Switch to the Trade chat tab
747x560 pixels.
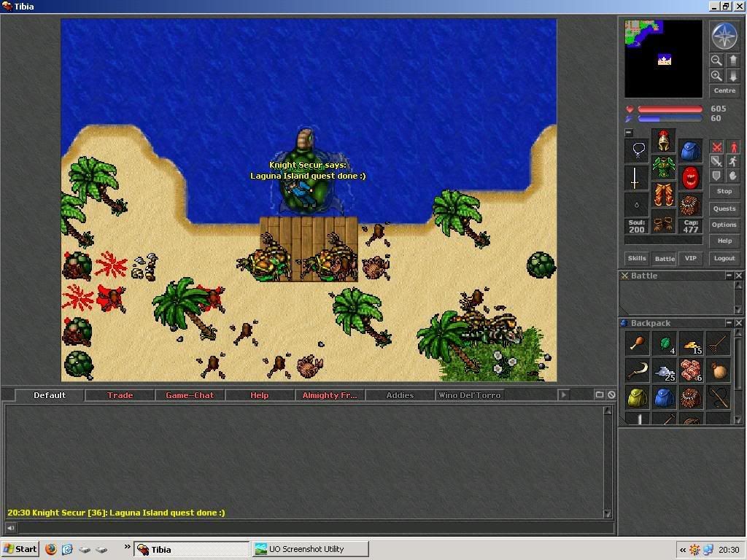click(x=120, y=395)
